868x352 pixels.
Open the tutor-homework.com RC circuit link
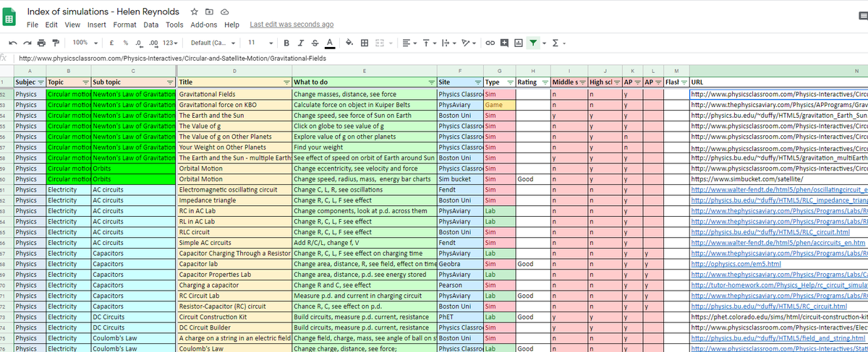pos(779,286)
